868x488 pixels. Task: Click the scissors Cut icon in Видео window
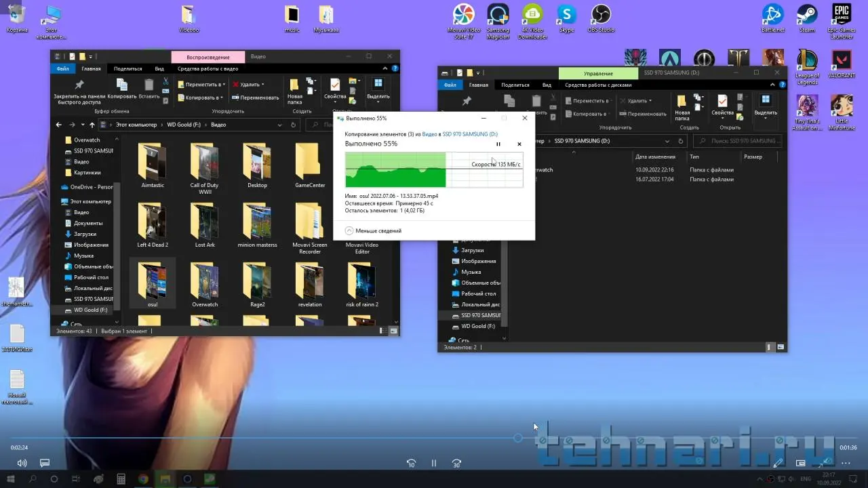pos(165,81)
